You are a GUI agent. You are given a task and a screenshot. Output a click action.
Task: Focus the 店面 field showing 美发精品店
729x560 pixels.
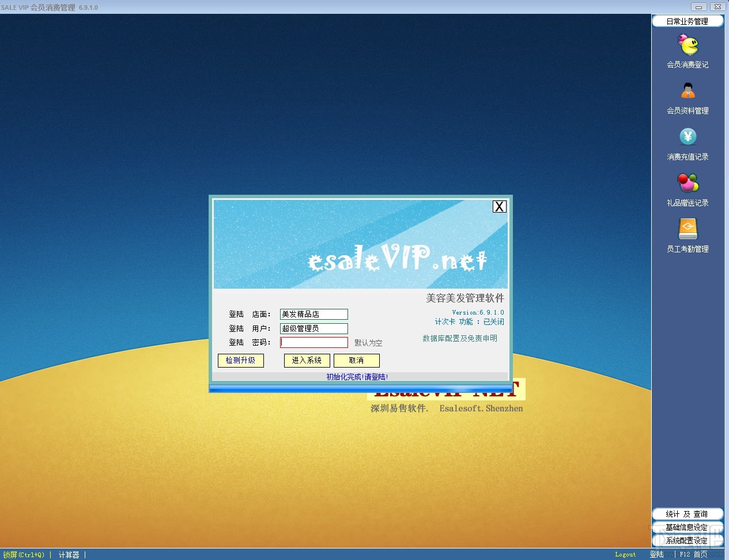click(x=314, y=314)
